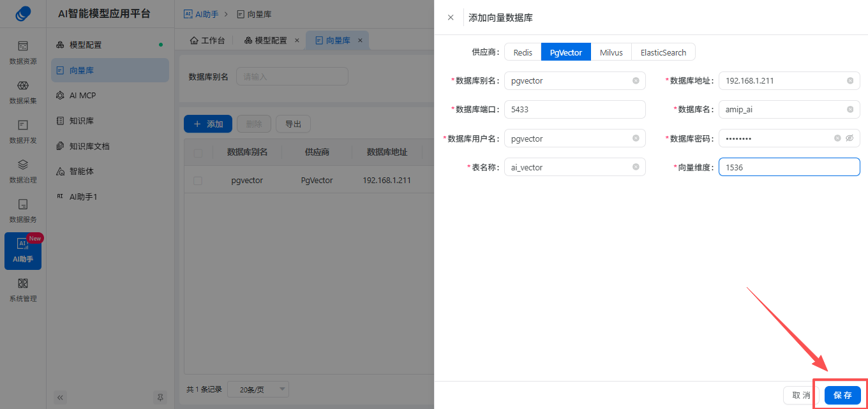Screen dimensions: 868x409
Task: Close the 向量库 tab
Action: pyautogui.click(x=360, y=40)
